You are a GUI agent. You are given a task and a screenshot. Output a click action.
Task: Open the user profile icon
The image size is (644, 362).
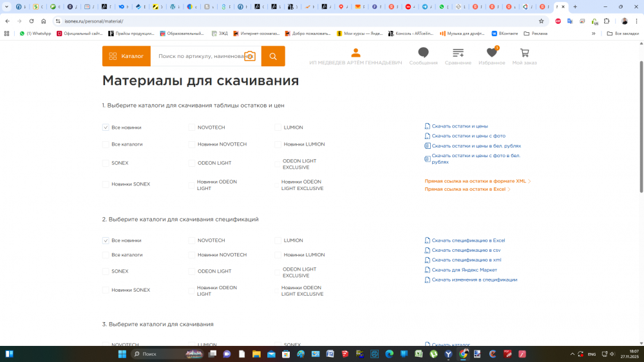click(x=355, y=53)
